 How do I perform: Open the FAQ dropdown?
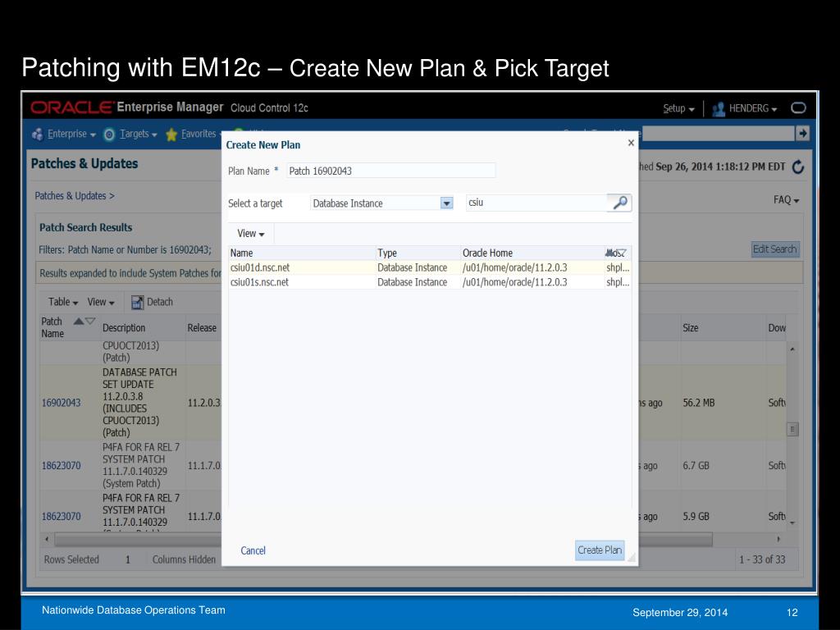coord(786,200)
